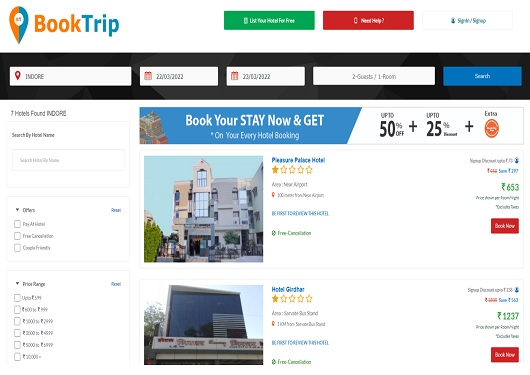Click the red Need Help? button

pos(368,20)
